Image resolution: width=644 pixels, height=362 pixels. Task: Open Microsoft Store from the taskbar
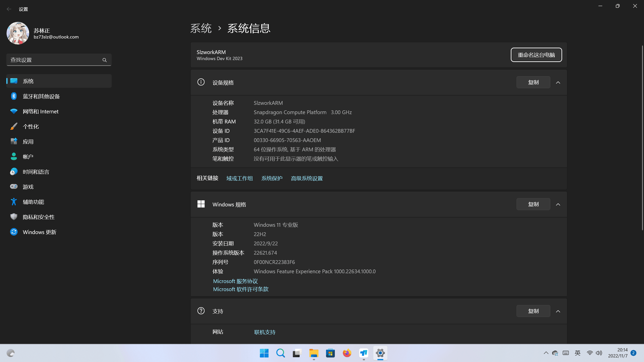(x=331, y=353)
